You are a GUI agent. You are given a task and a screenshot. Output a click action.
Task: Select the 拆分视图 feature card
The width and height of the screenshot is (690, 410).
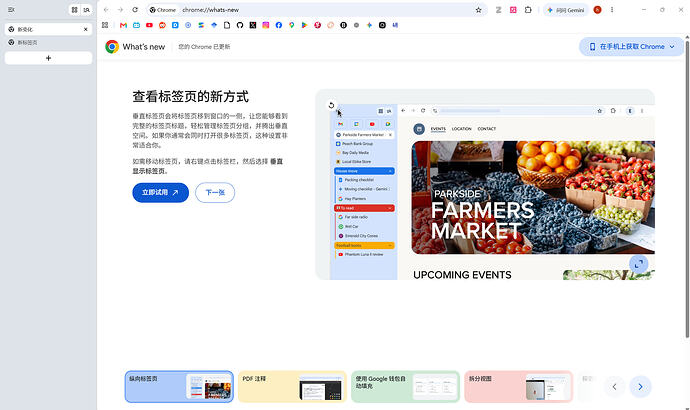click(518, 387)
